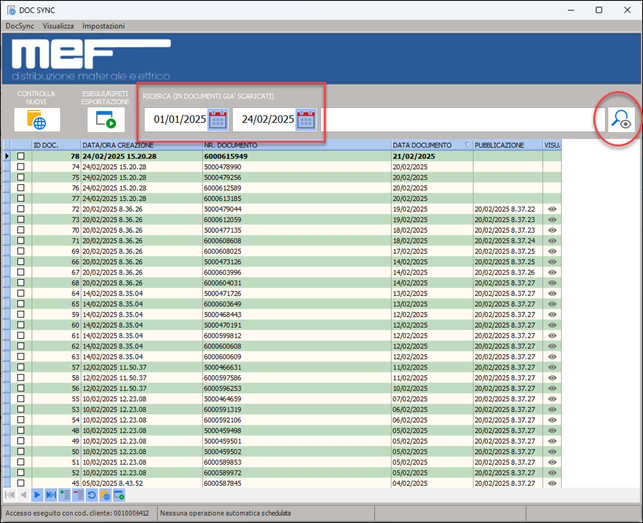Viewport: 643px width, 523px height.
Task: Click the delete row (red minus) navigator icon
Action: tap(78, 495)
